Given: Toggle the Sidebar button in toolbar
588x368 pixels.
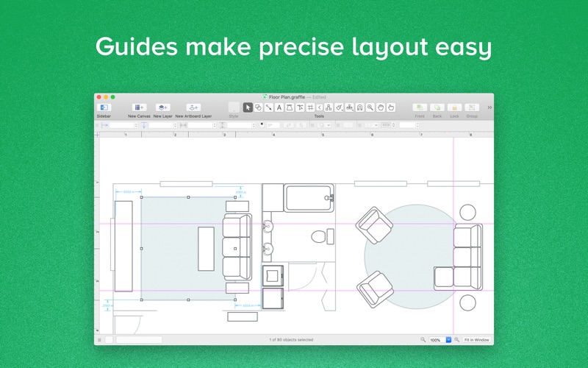Looking at the screenshot, I should point(104,107).
